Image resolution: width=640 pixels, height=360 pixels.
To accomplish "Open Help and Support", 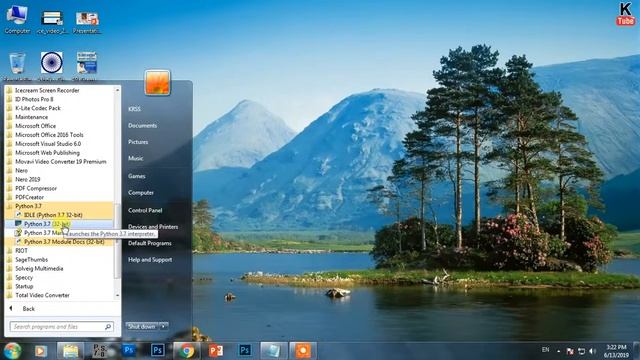I will pyautogui.click(x=150, y=260).
